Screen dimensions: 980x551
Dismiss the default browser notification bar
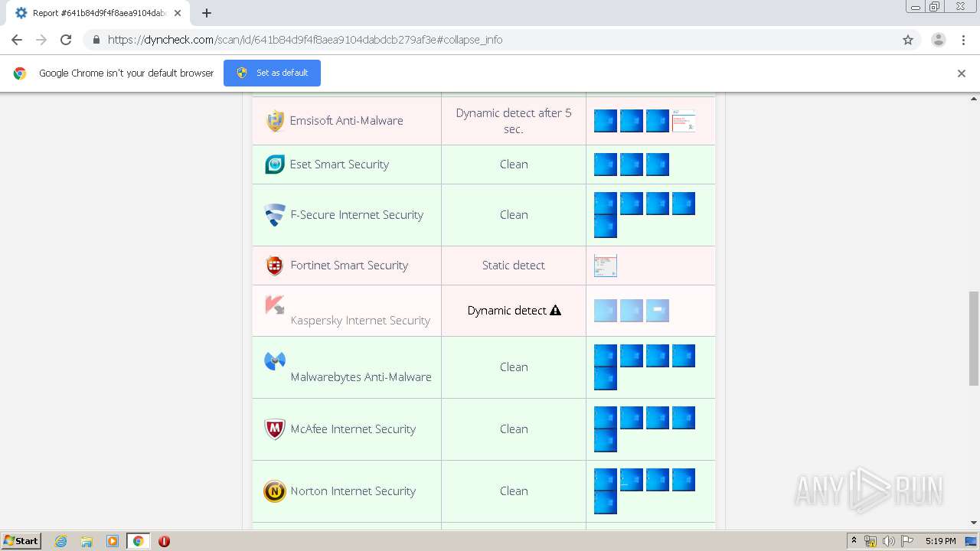click(962, 73)
